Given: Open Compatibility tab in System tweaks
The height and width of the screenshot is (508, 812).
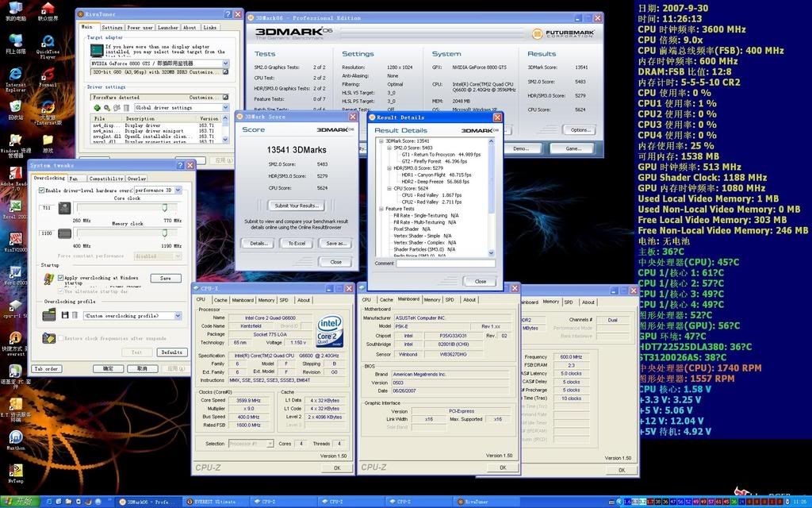Looking at the screenshot, I should [x=105, y=179].
